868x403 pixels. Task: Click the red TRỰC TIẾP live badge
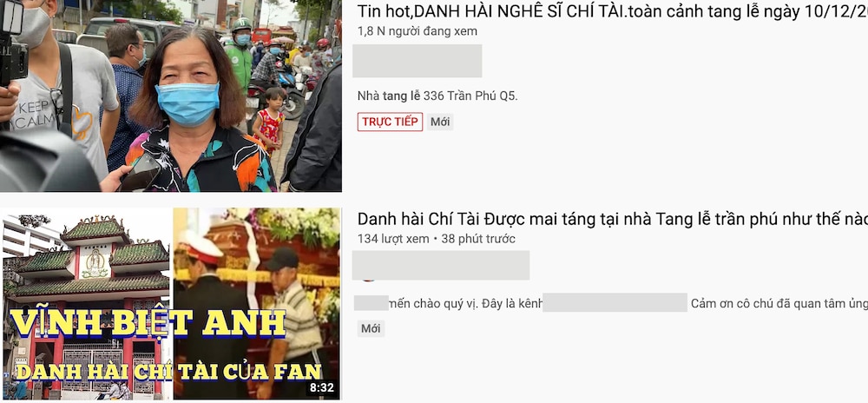coord(390,122)
